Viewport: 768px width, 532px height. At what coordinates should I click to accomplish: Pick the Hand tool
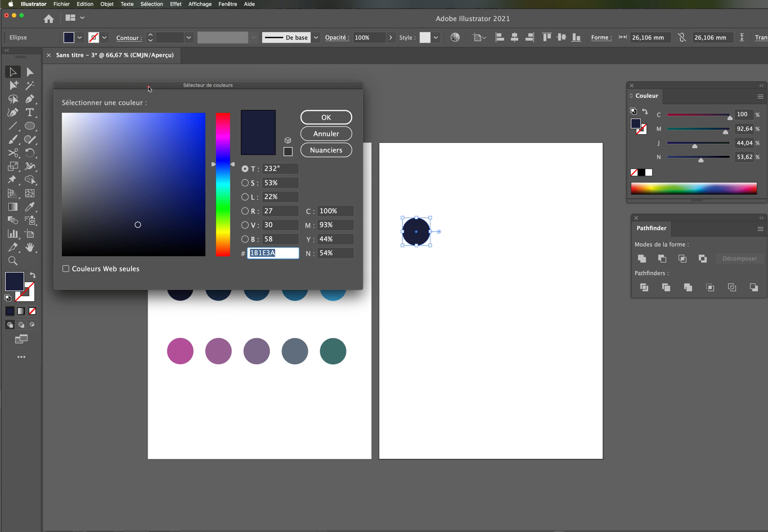coord(30,247)
